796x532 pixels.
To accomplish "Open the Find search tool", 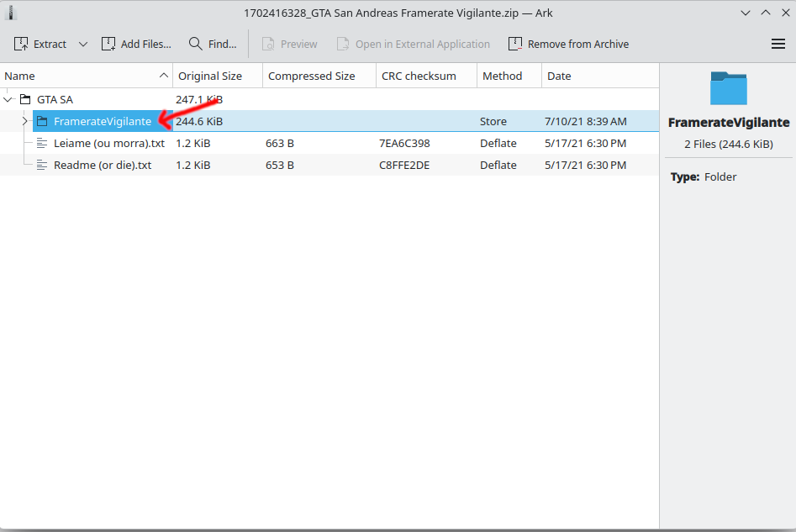I will [x=212, y=45].
